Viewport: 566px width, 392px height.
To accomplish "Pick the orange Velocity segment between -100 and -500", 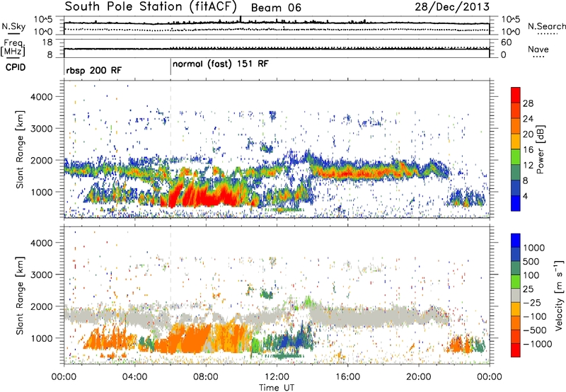I will point(516,323).
